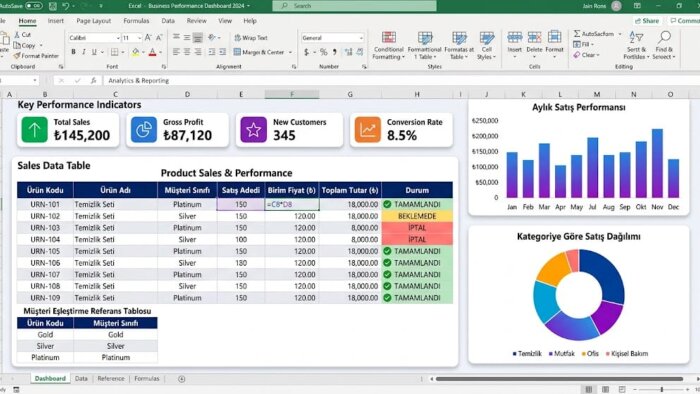Open the Cell Styles gallery

point(486,46)
